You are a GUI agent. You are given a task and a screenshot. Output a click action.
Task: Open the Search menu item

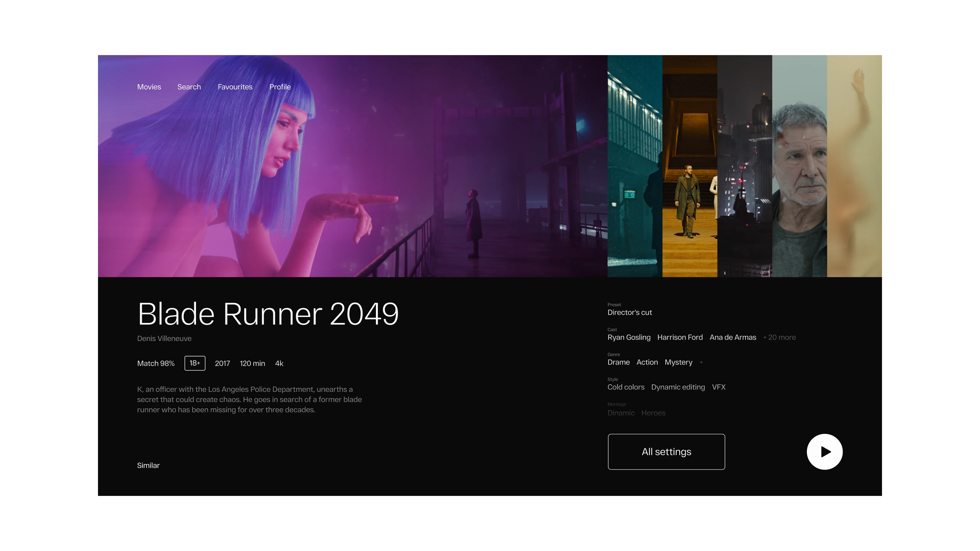[189, 87]
